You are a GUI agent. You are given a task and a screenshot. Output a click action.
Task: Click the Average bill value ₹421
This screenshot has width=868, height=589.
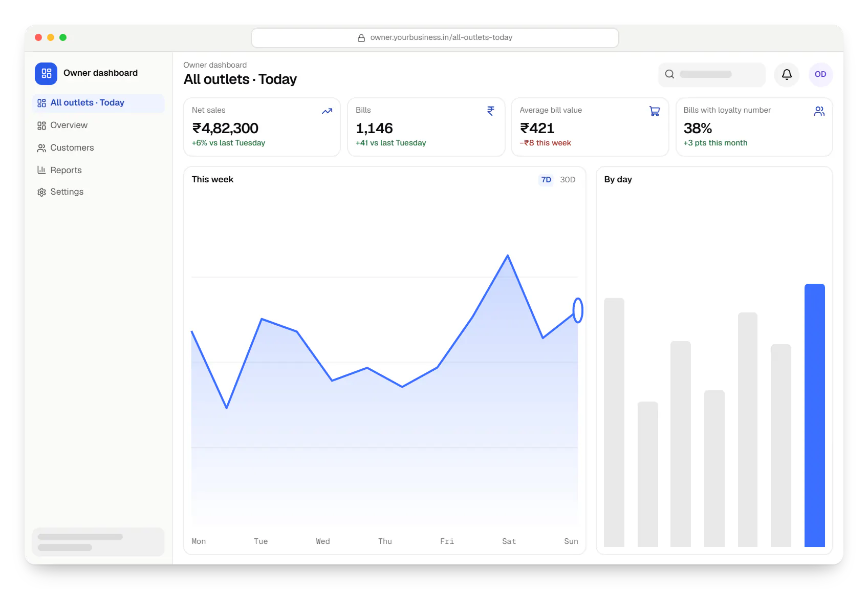537,128
